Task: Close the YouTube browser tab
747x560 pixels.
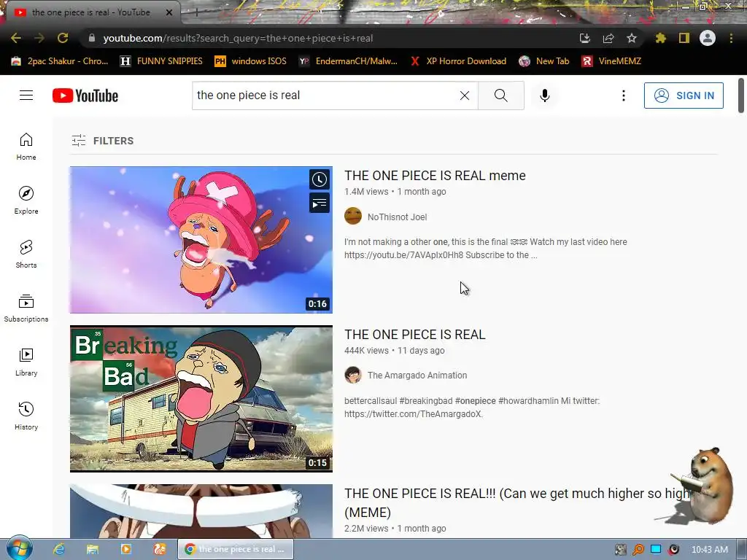Action: pyautogui.click(x=169, y=12)
